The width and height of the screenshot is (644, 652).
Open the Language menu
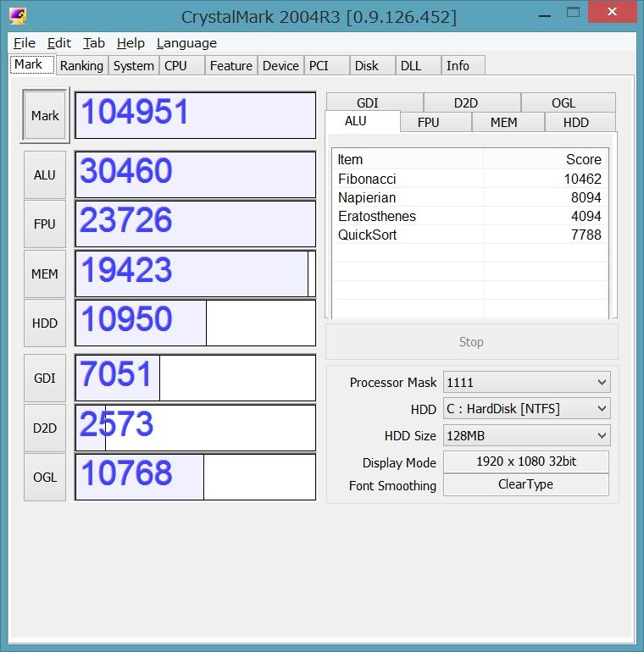coord(186,43)
